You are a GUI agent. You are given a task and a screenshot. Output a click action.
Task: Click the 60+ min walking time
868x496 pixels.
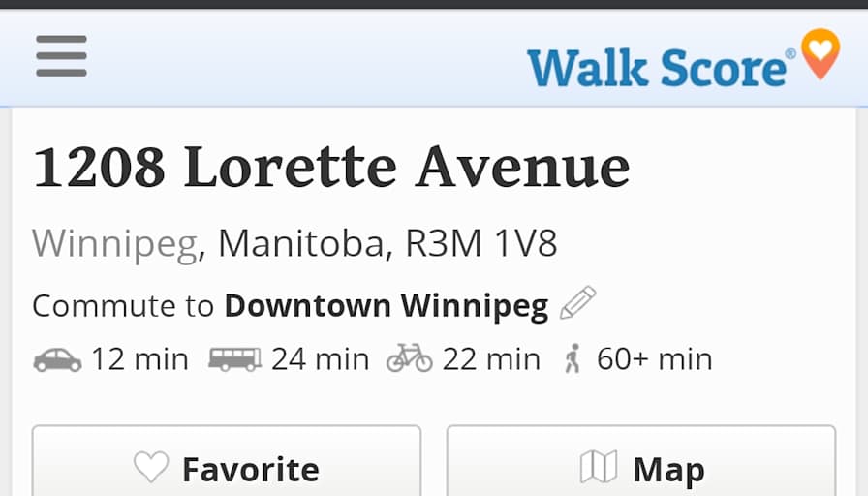click(x=654, y=359)
